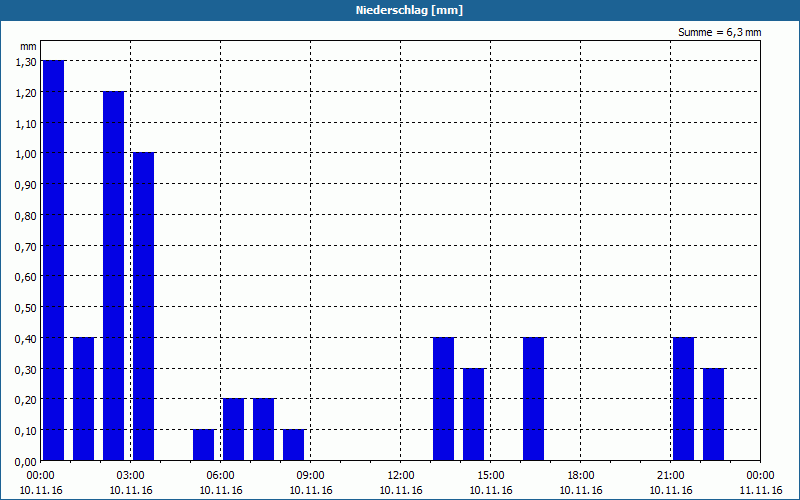
Task: Click the 0,00 y-axis value
Action: click(26, 462)
